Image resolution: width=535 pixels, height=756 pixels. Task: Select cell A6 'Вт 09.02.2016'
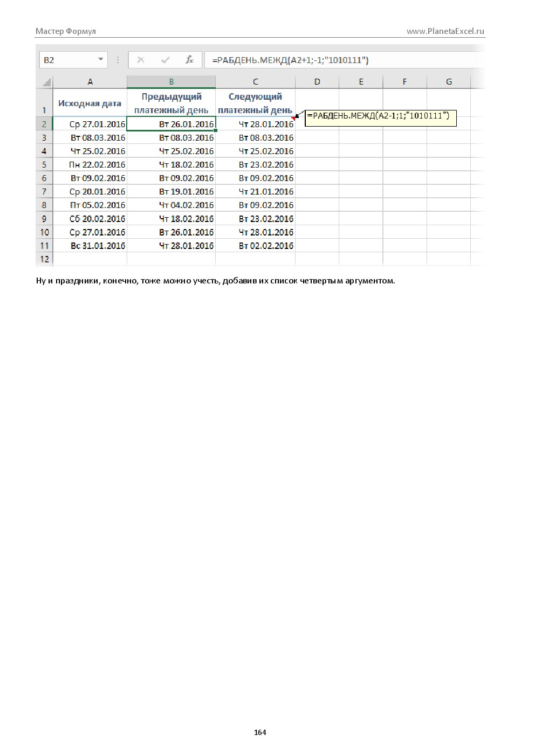(x=90, y=178)
